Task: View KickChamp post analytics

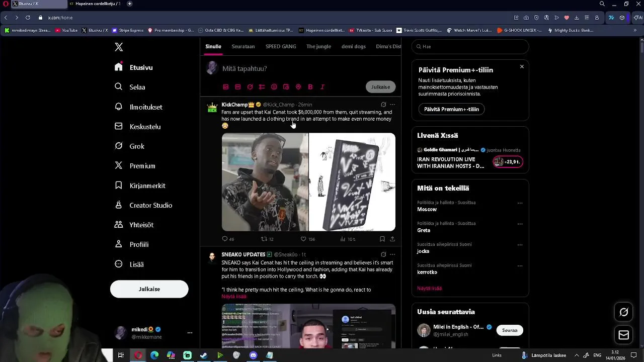Action: [348, 239]
